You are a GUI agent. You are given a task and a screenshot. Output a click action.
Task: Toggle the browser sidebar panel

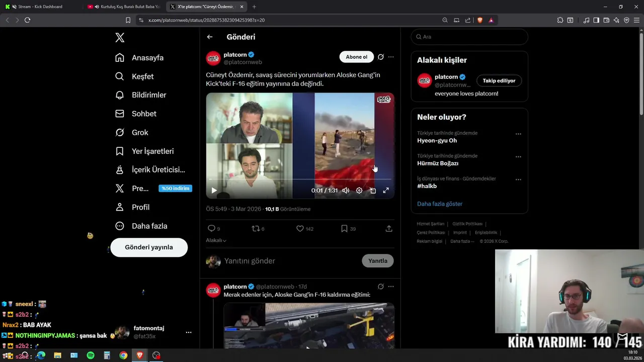[596, 20]
